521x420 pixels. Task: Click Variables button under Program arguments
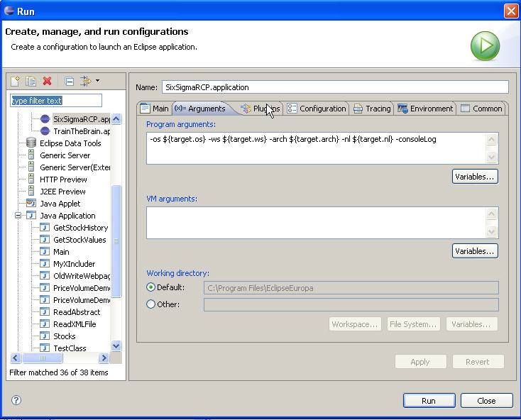tap(475, 177)
